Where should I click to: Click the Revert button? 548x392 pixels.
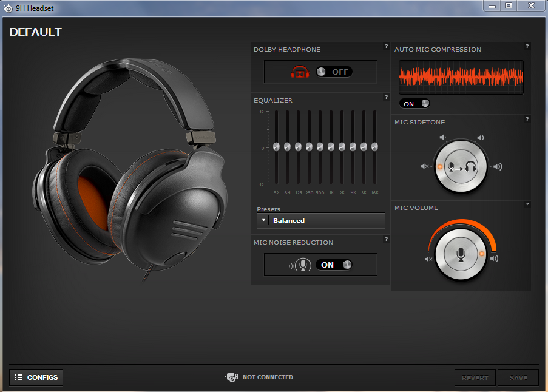click(475, 378)
